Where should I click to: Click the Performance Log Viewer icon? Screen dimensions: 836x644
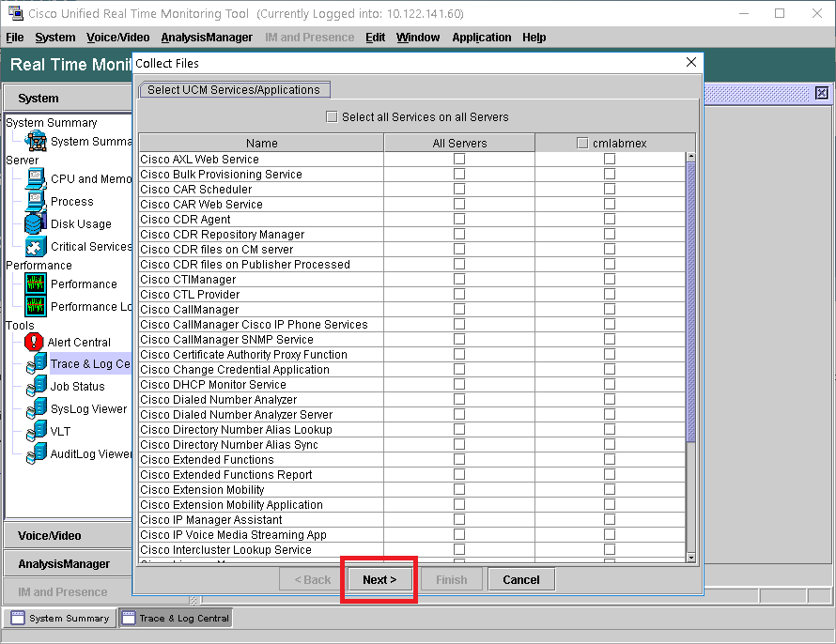pyautogui.click(x=35, y=306)
